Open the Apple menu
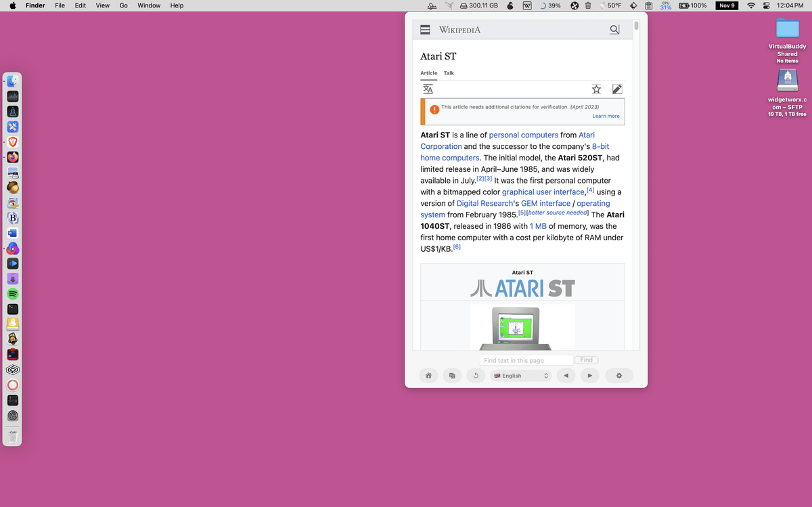The height and width of the screenshot is (507, 812). click(12, 5)
